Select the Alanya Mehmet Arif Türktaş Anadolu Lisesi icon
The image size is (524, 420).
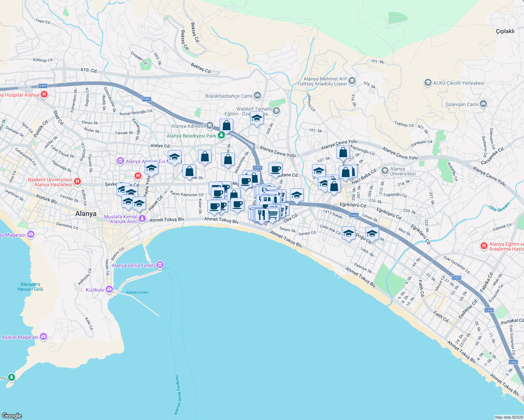coord(352,81)
